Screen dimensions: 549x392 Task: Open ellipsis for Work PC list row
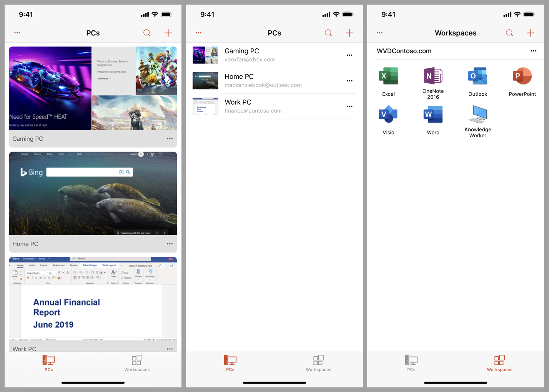pos(349,106)
